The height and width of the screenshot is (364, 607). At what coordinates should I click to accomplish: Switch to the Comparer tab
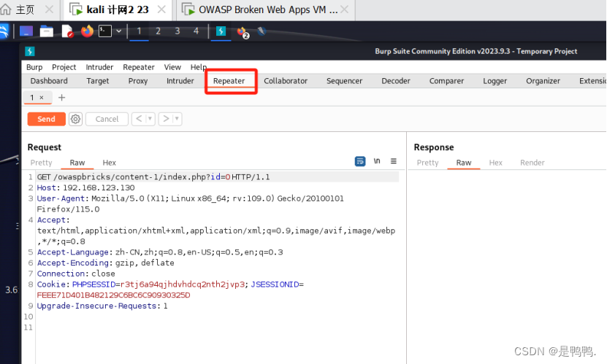[446, 81]
